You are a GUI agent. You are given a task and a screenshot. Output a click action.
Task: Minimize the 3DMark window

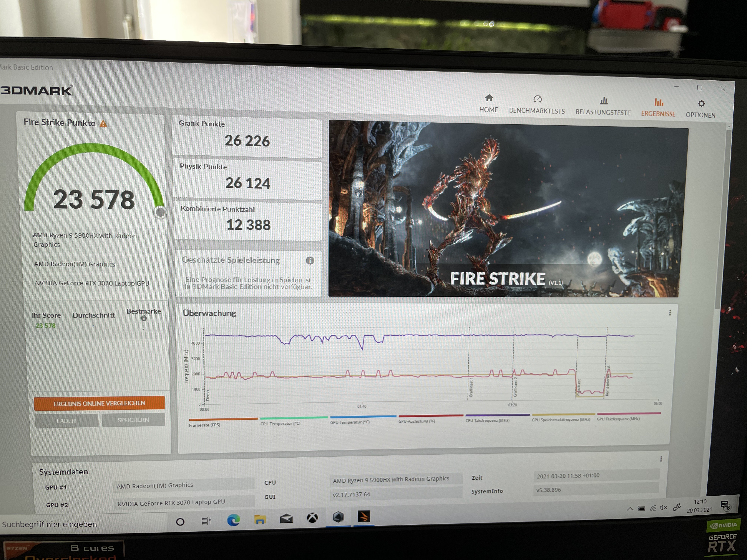click(676, 87)
